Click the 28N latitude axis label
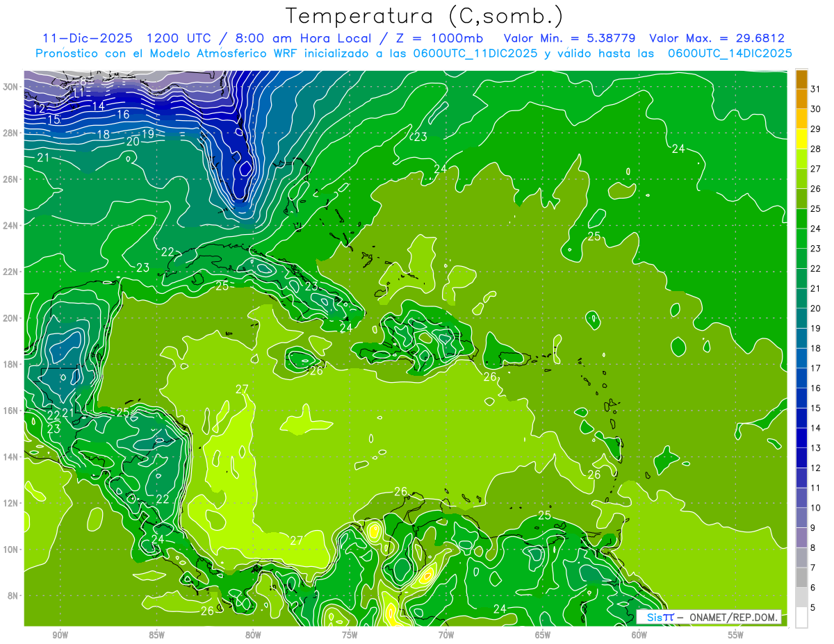Image resolution: width=834 pixels, height=644 pixels. 11,133
